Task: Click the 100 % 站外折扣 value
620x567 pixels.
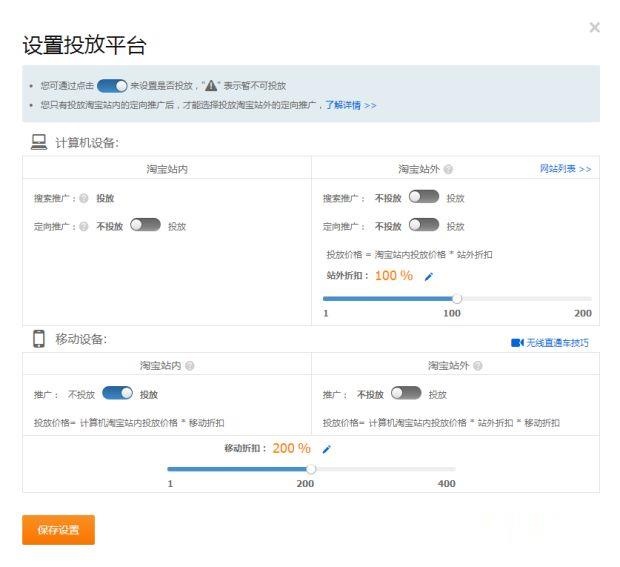Action: (x=394, y=276)
